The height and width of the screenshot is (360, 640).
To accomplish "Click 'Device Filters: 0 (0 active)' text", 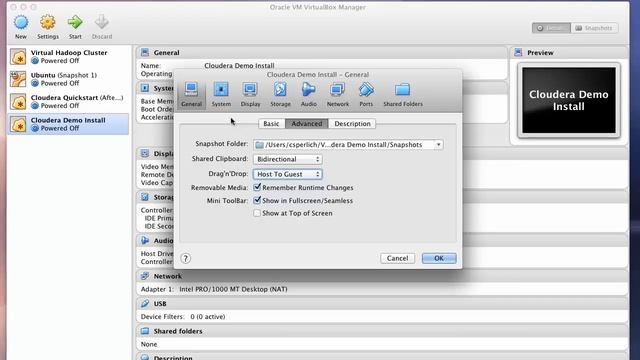I will (183, 317).
